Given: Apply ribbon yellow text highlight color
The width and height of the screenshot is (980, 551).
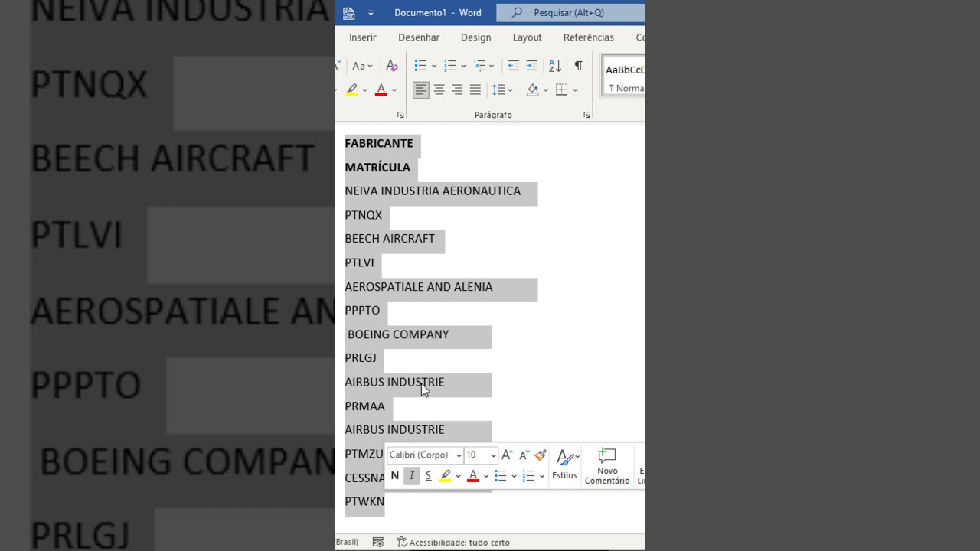Looking at the screenshot, I should tap(351, 90).
